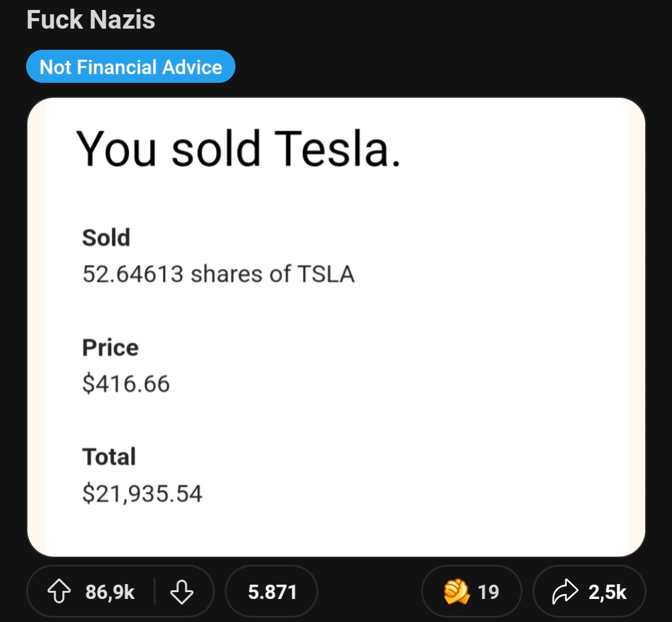Upvote the post with the up arrow
Screen dimensions: 672x622
pos(58,592)
